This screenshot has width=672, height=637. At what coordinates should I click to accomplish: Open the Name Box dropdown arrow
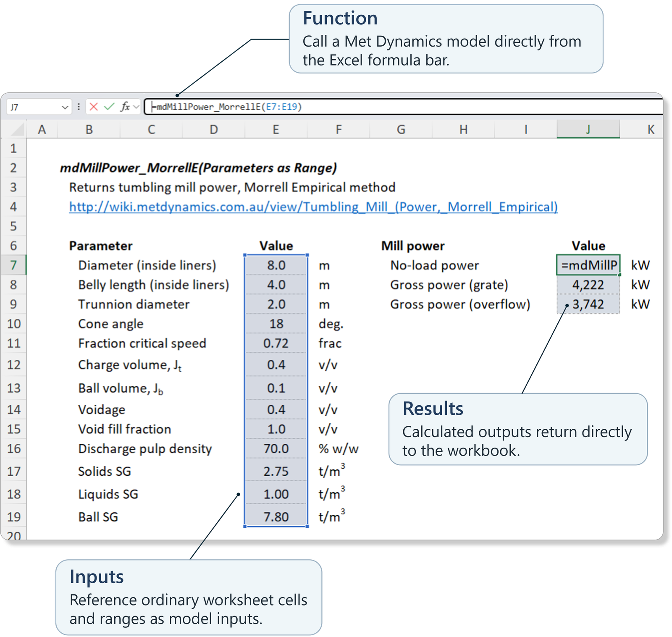click(x=65, y=107)
